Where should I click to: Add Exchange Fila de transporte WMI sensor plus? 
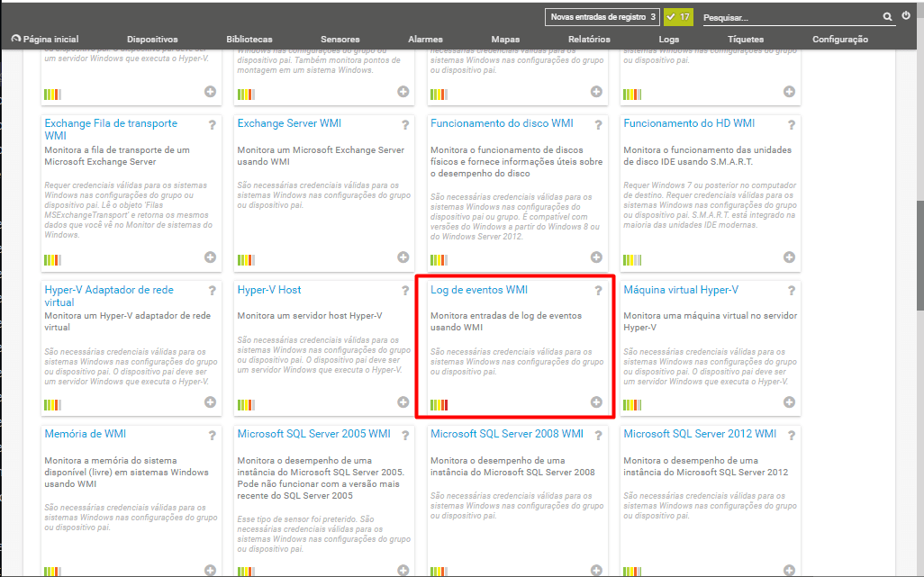click(211, 257)
